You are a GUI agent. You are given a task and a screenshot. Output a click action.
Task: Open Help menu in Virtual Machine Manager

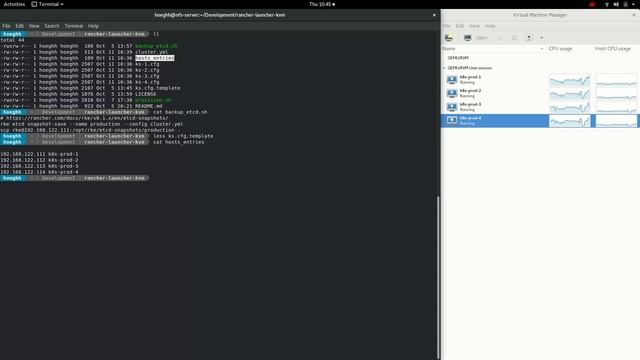point(490,26)
